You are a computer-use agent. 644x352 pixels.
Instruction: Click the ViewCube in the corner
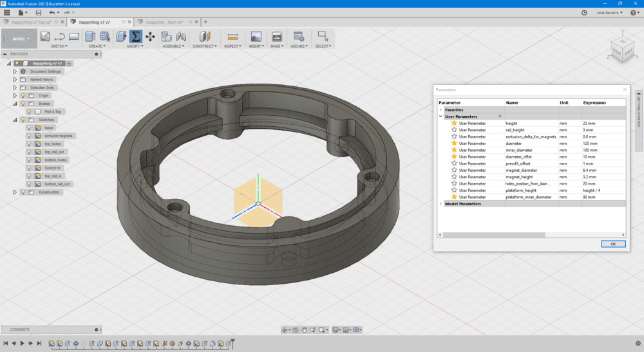coord(623,50)
